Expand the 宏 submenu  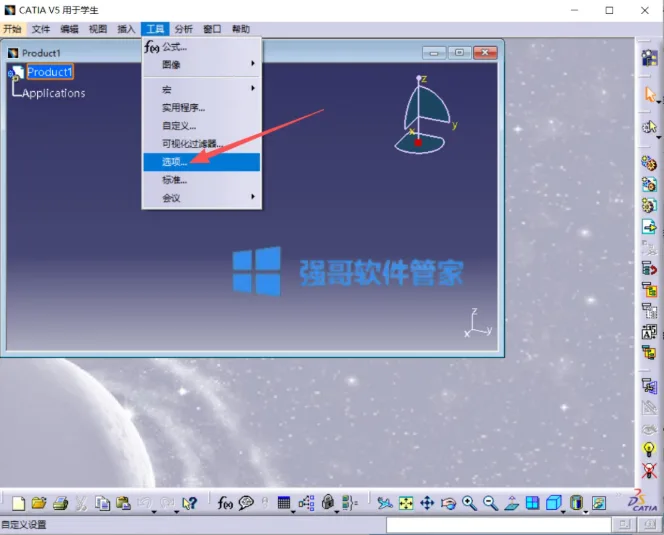tap(202, 89)
